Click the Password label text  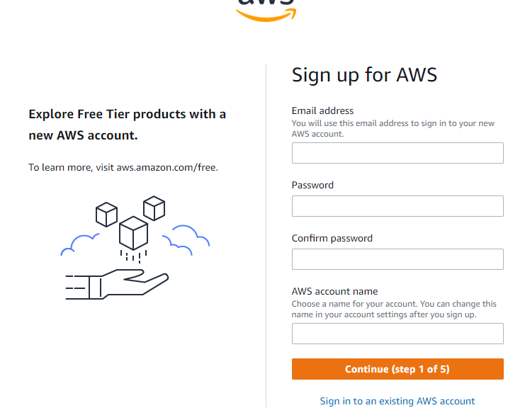click(312, 185)
